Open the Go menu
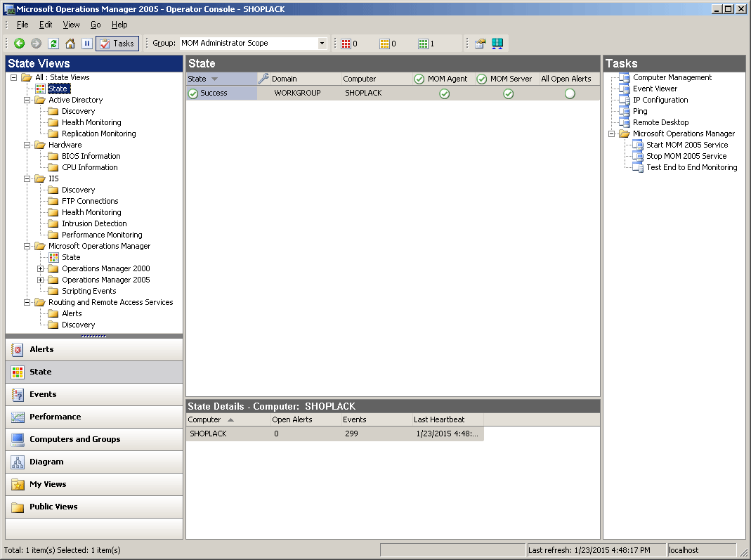 tap(96, 25)
